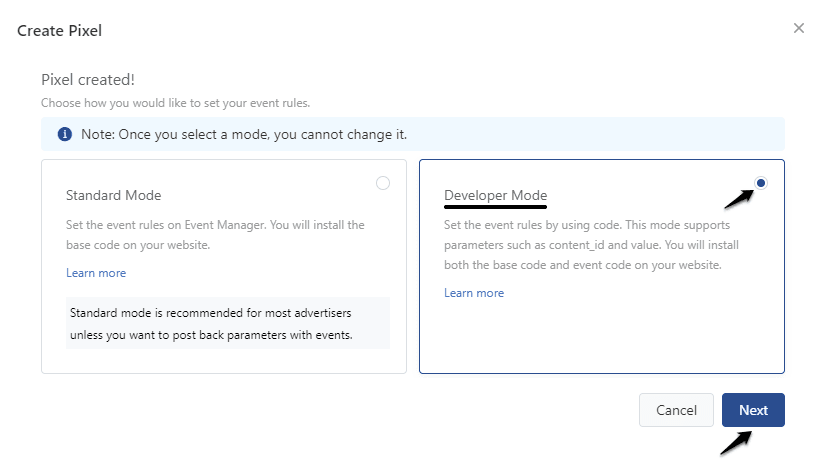Click the Next button
Image resolution: width=827 pixels, height=462 pixels.
point(753,410)
